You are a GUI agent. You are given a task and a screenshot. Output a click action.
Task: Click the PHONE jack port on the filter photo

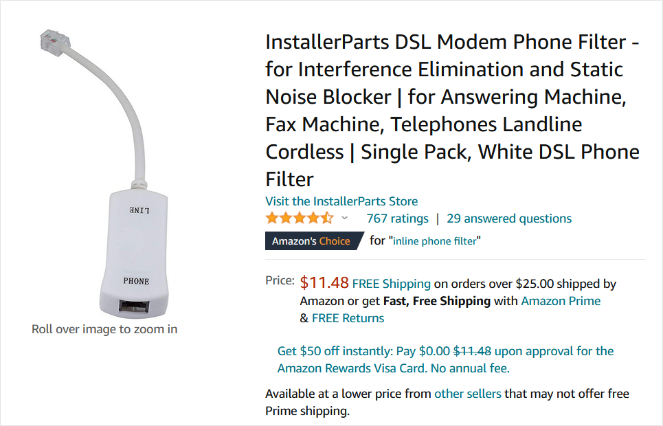[x=135, y=305]
